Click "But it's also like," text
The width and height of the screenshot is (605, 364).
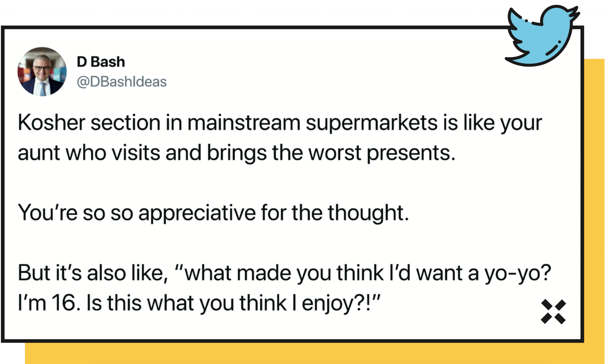pos(93,272)
